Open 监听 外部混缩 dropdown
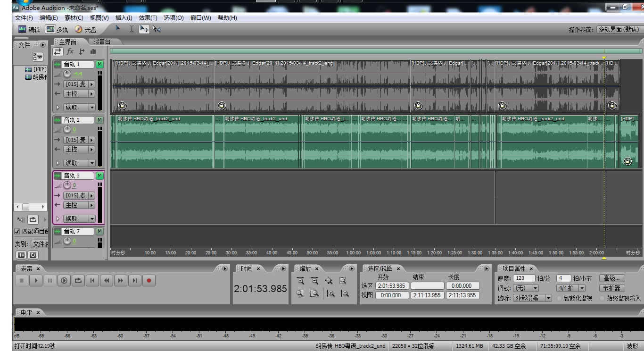Image resolution: width=644 pixels, height=352 pixels. (x=532, y=298)
